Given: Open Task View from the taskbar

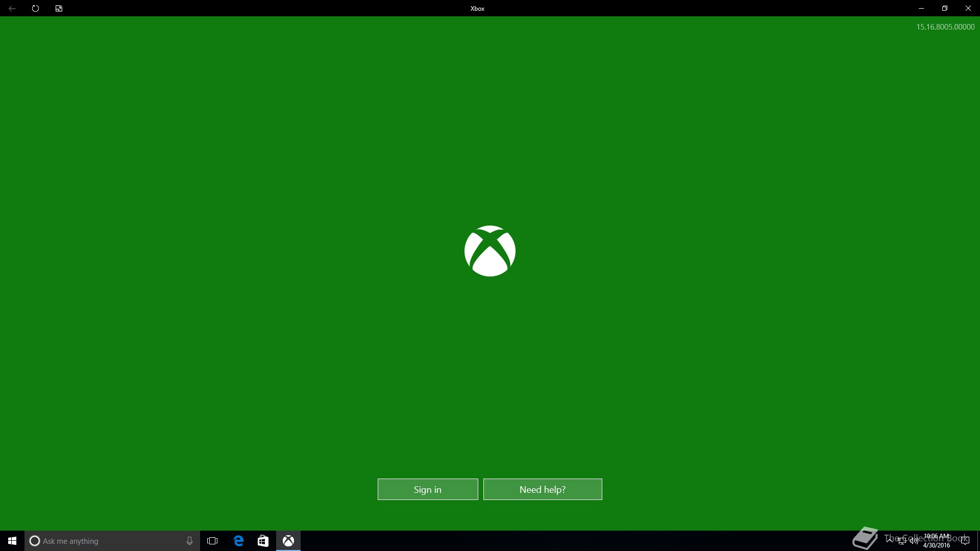Looking at the screenshot, I should (212, 541).
